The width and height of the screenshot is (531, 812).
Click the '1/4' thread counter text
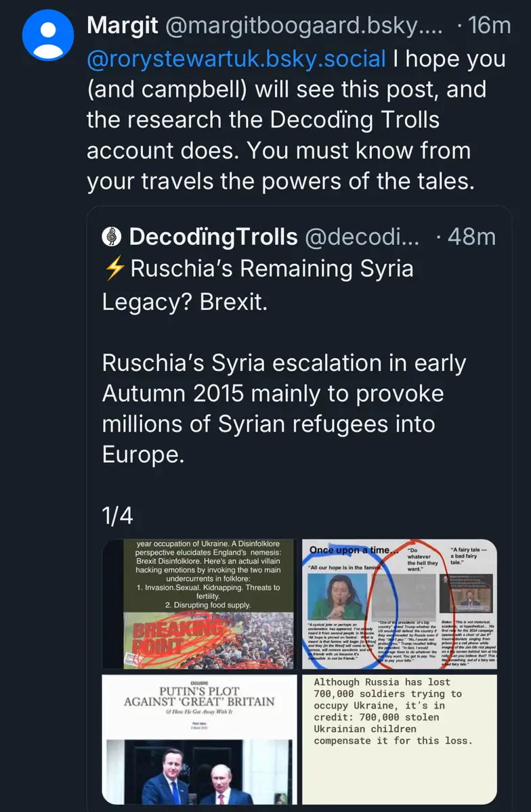pyautogui.click(x=117, y=516)
